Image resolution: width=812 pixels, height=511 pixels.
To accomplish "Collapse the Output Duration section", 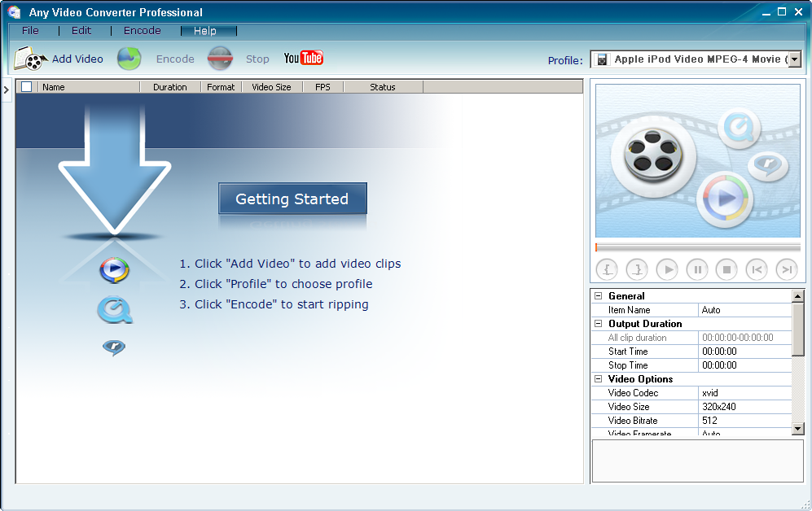I will (599, 324).
